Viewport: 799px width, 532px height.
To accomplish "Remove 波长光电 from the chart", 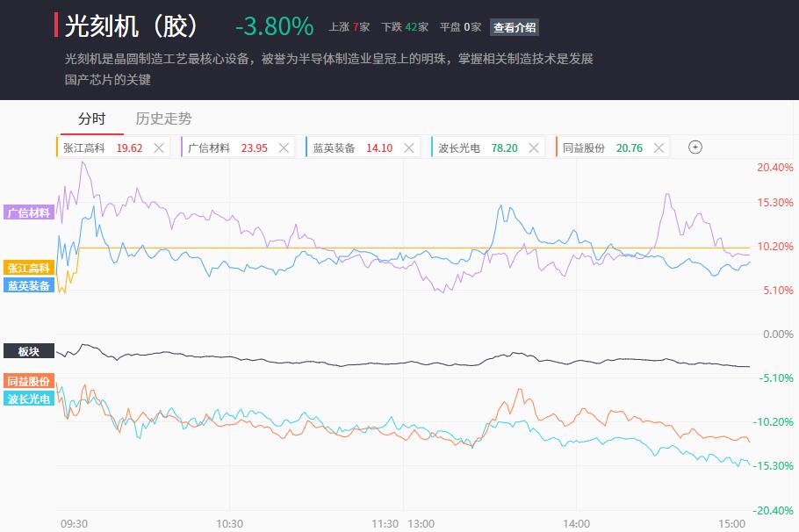I will pos(534,147).
